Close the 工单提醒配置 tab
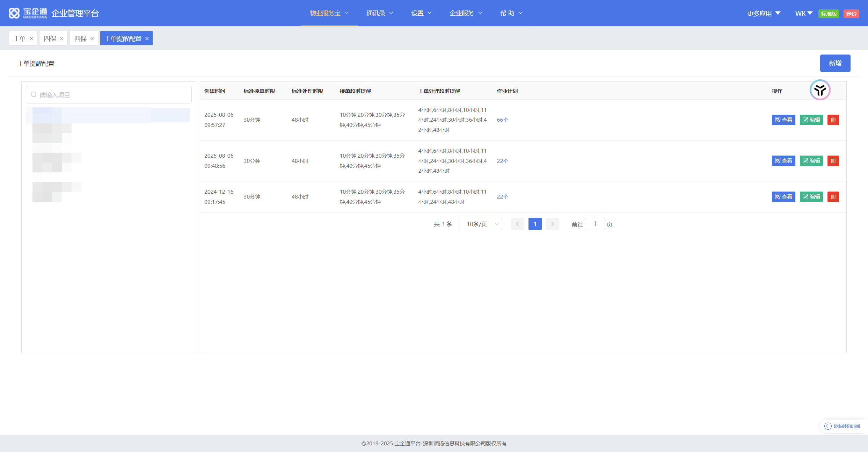The height and width of the screenshot is (452, 868). (x=147, y=39)
